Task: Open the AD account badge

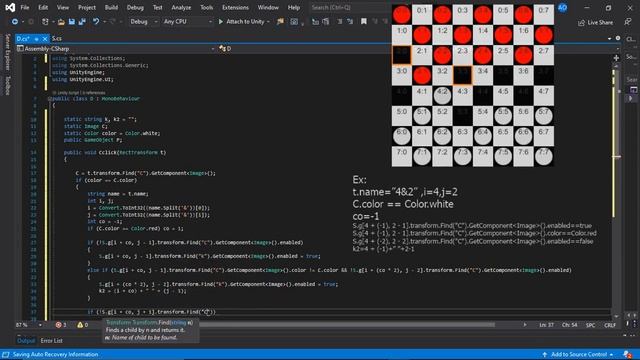Action: [x=562, y=7]
